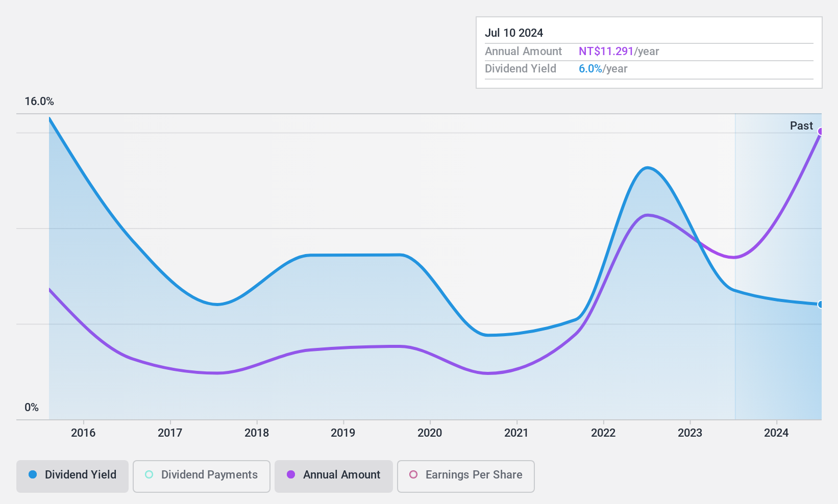
Task: Click the 2020 x-axis label
Action: coord(430,433)
